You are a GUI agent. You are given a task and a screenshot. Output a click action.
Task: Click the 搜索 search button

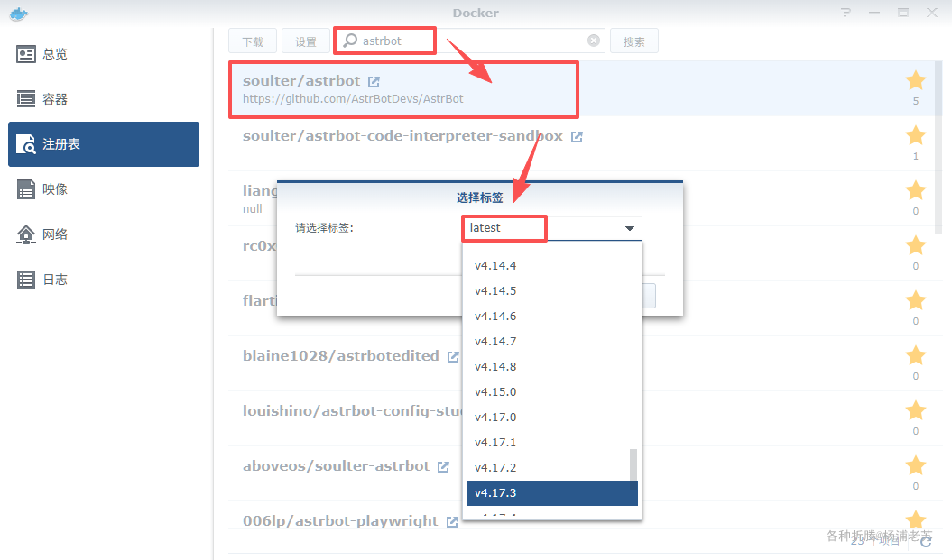click(x=633, y=41)
